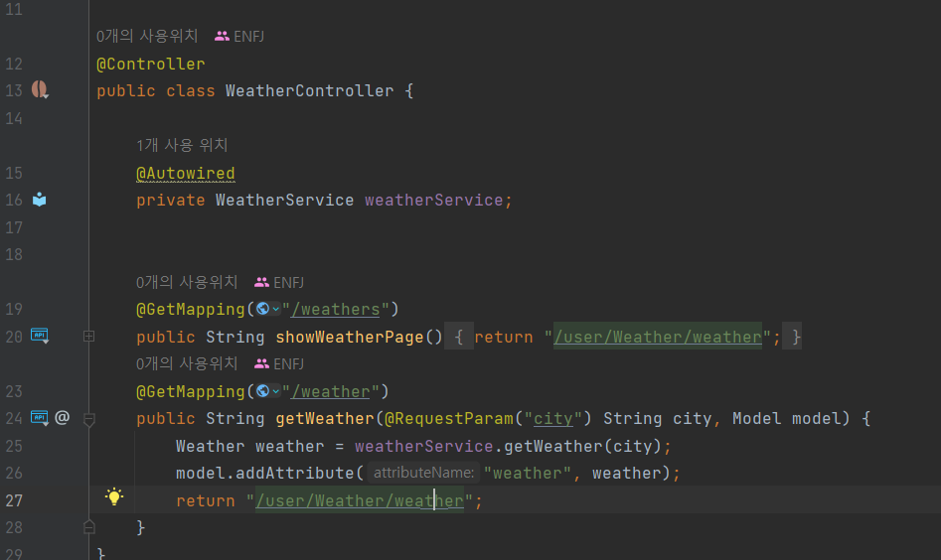941x560 pixels.
Task: Click the WeatherController class name
Action: tap(310, 91)
